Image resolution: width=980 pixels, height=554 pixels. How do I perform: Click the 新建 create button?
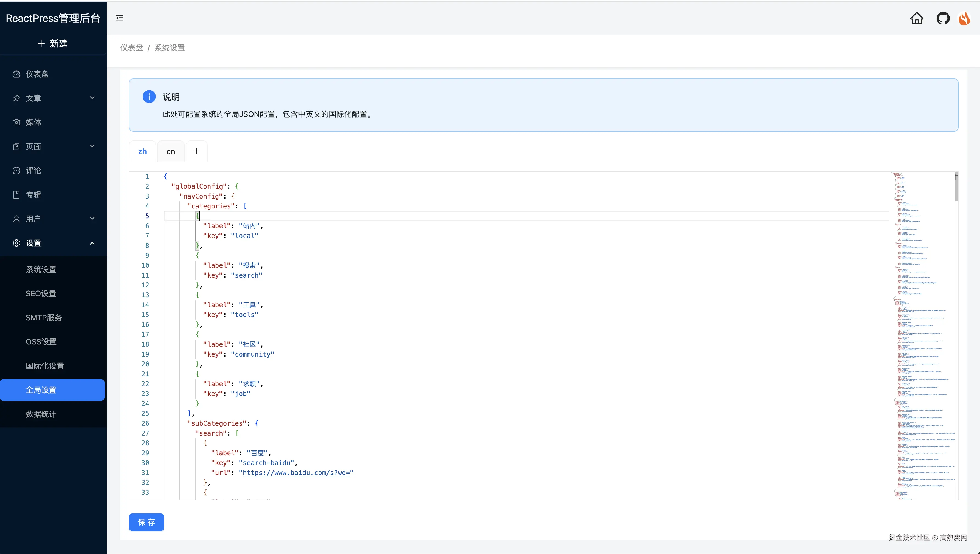[x=52, y=43]
